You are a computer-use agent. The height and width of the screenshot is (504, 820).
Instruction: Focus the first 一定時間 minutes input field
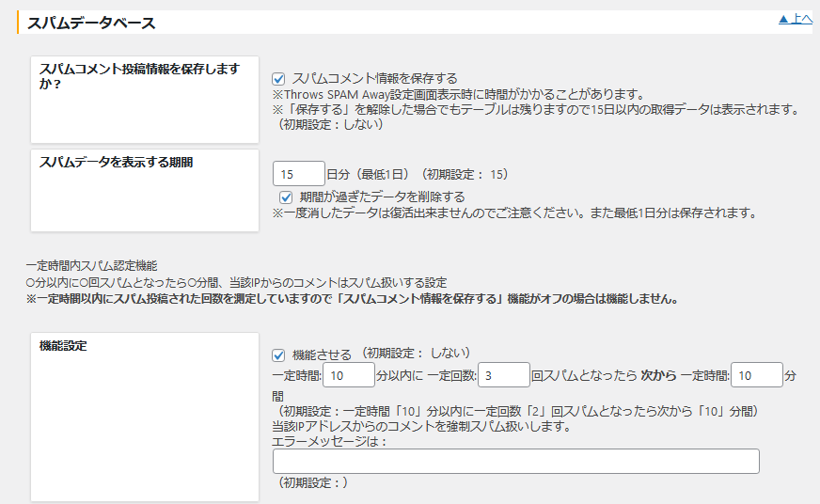[348, 375]
